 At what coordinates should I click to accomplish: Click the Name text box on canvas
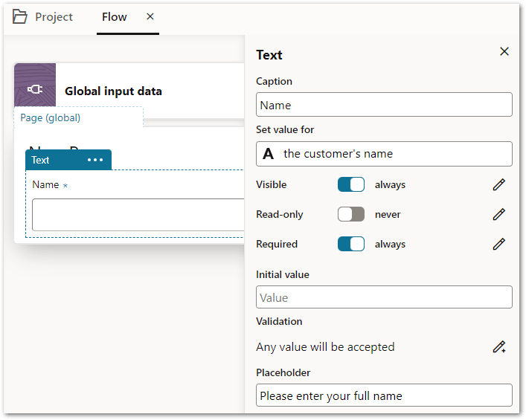[138, 215]
